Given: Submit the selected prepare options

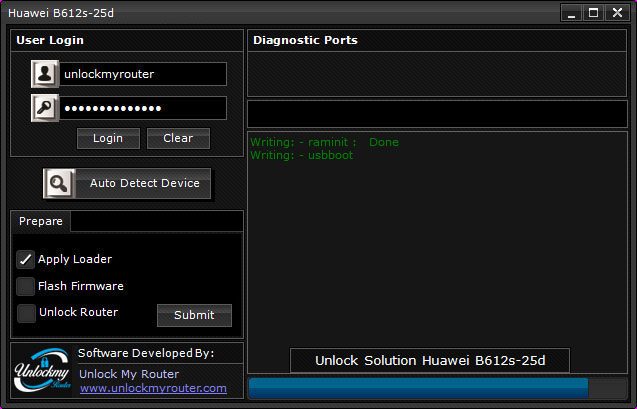Looking at the screenshot, I should (194, 315).
